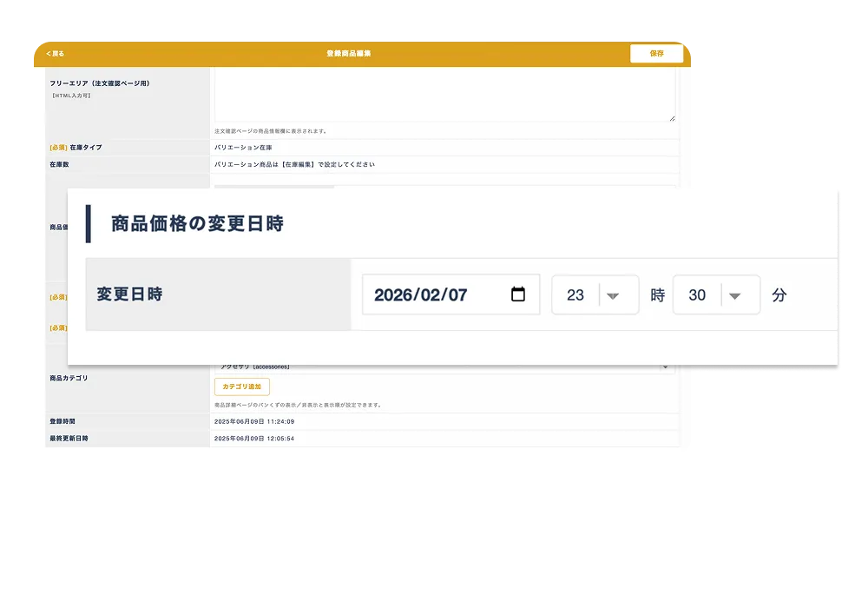Screen dimensions: 868x608
Task: Open the アクセサリ category dropdown arrow
Action: coord(666,367)
